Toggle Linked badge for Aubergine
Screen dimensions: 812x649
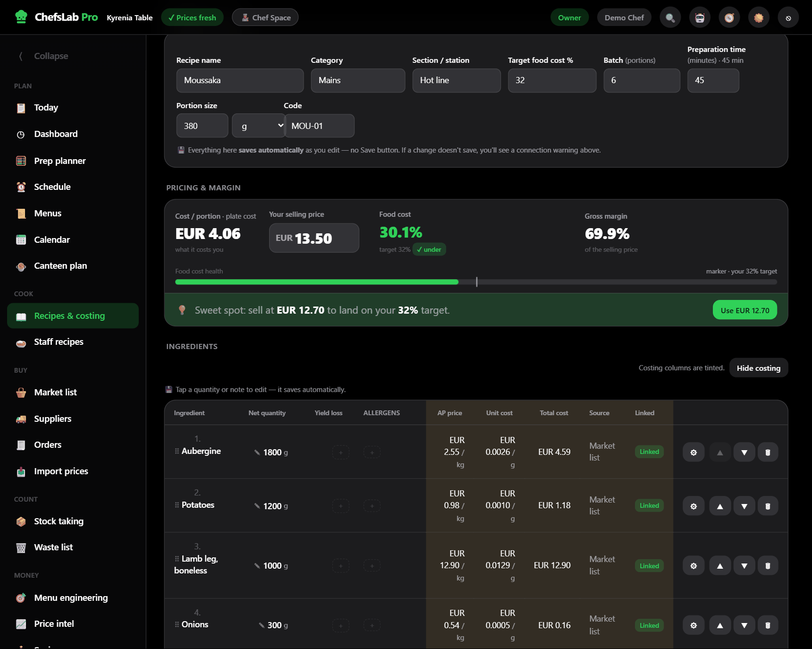pos(649,452)
